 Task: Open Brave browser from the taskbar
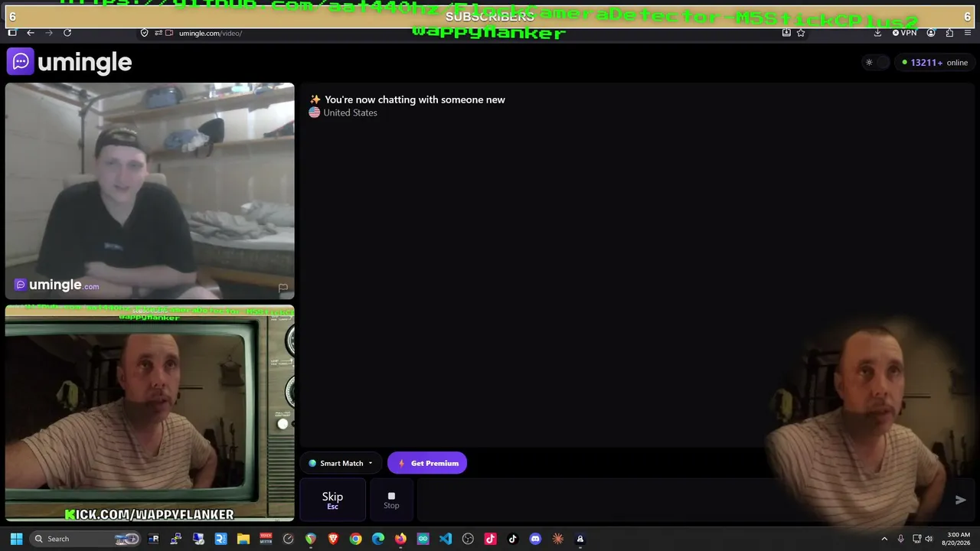pyautogui.click(x=333, y=539)
